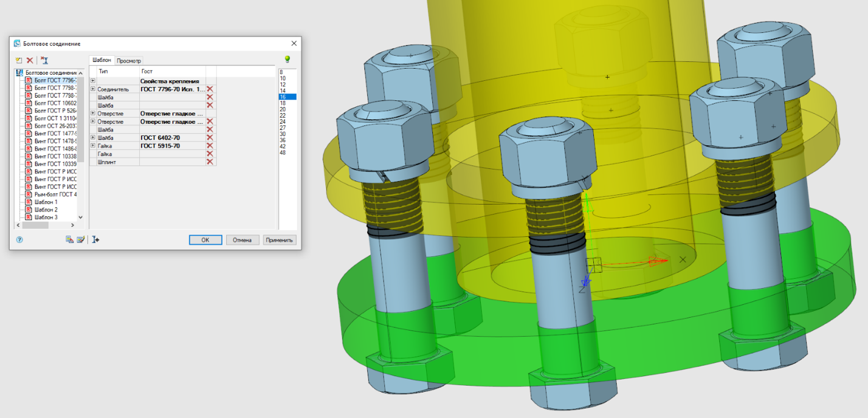Click the Применить button

tap(280, 240)
